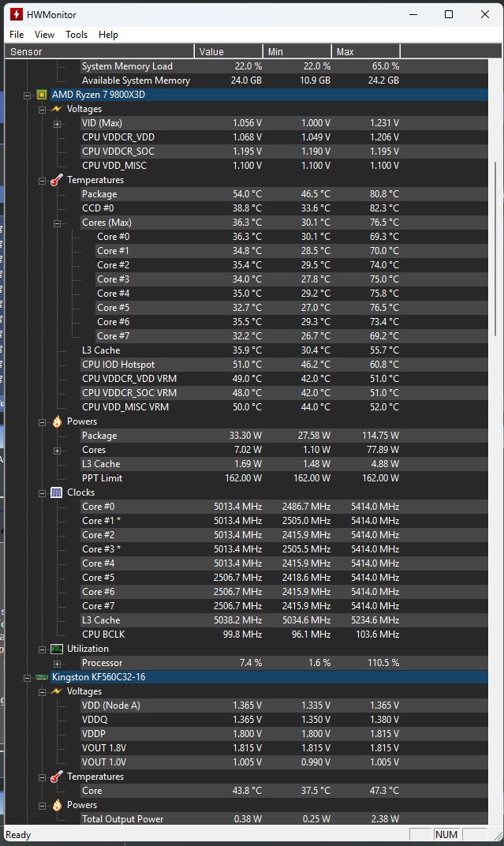Collapse the CPU Voltages group

[x=42, y=110]
